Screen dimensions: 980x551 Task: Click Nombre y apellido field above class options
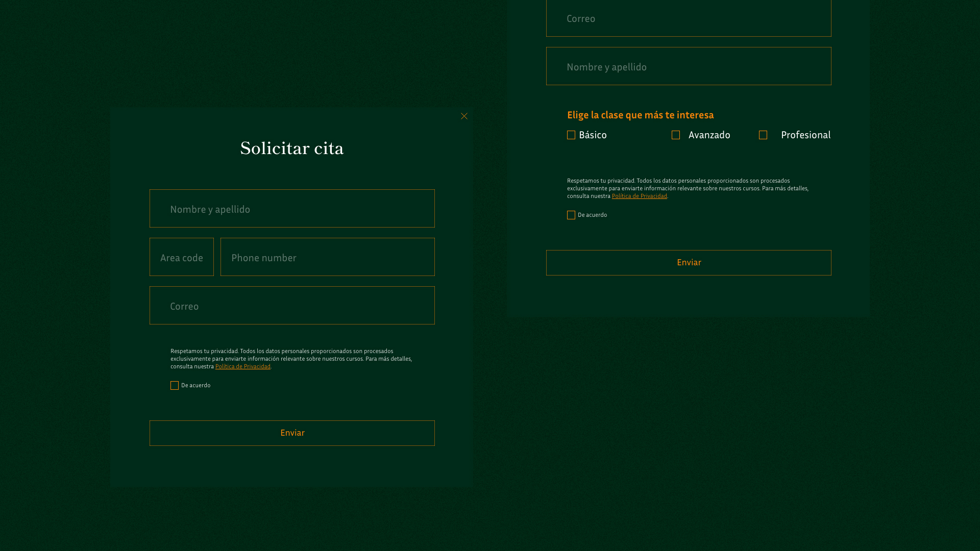[x=689, y=66]
